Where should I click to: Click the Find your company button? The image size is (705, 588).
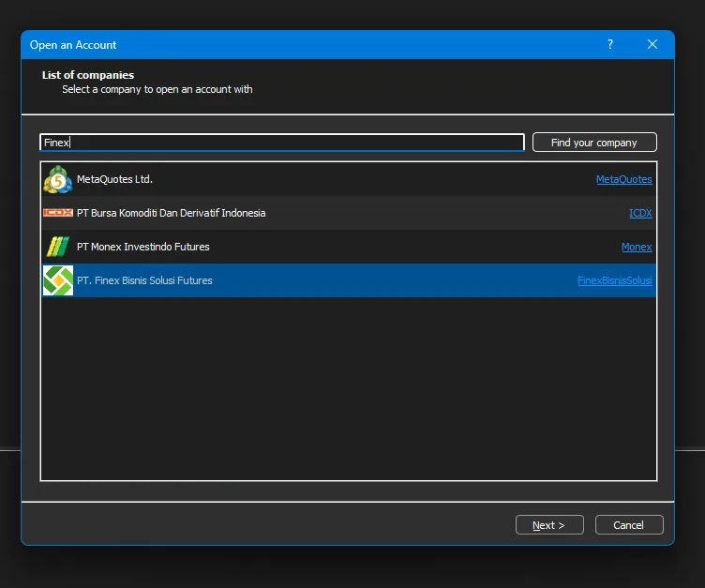tap(594, 143)
